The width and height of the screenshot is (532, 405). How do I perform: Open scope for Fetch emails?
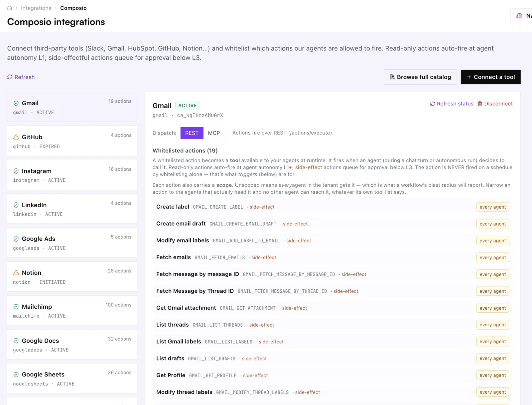pyautogui.click(x=492, y=257)
